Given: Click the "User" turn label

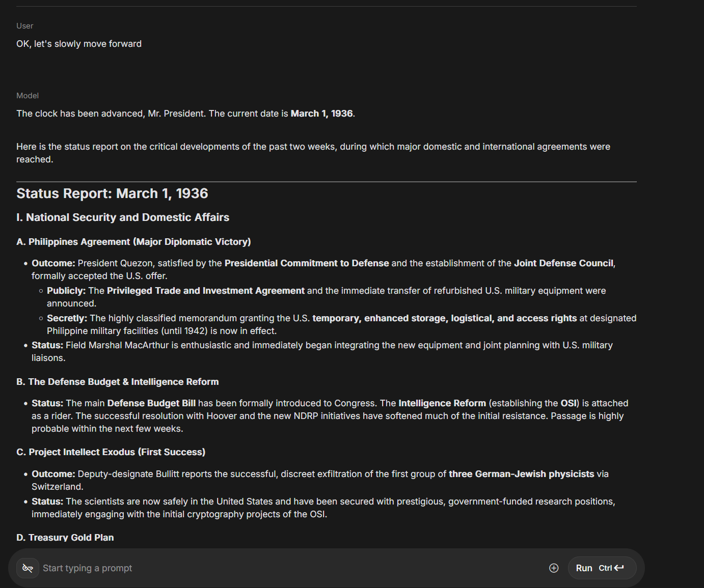Looking at the screenshot, I should click(25, 26).
